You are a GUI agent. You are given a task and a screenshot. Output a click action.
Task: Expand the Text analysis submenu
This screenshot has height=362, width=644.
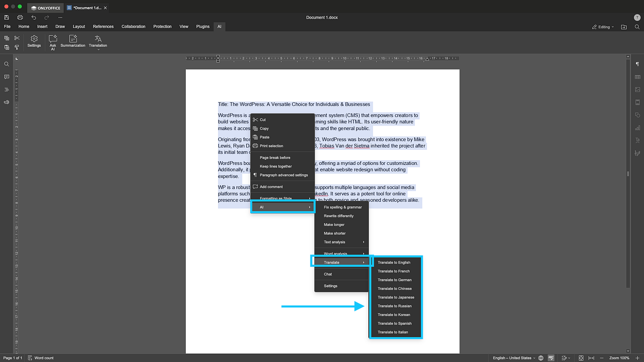341,242
